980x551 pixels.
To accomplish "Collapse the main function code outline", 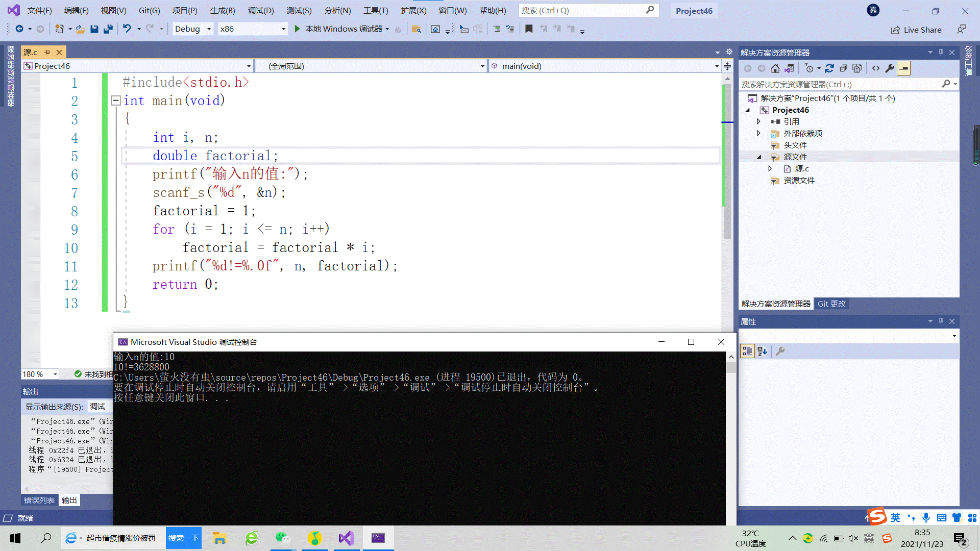I will coord(115,101).
